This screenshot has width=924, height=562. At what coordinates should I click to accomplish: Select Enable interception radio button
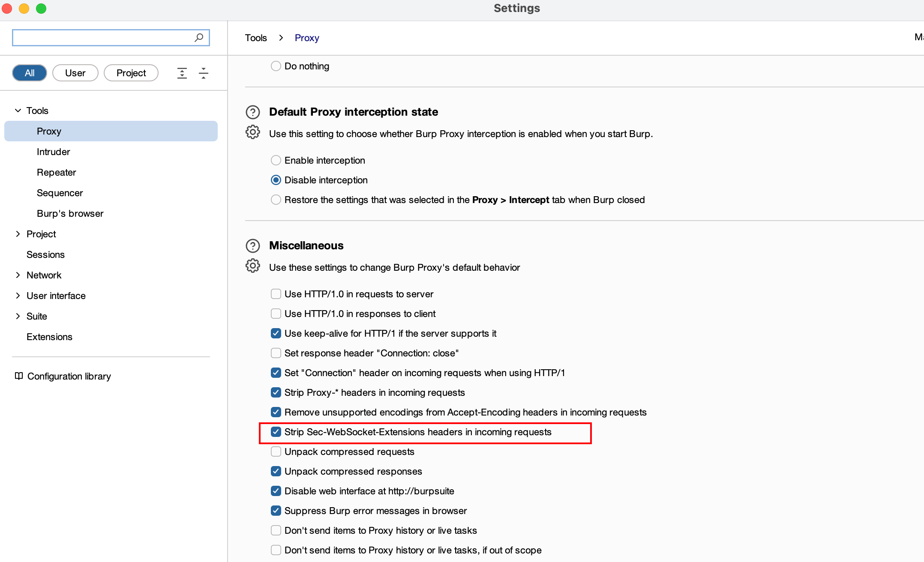click(276, 160)
